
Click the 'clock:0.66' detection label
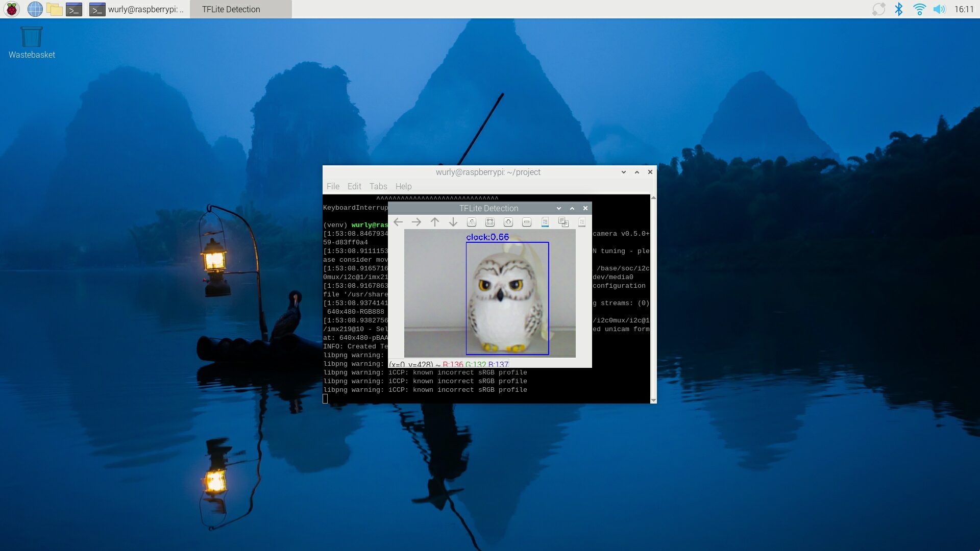pyautogui.click(x=487, y=237)
